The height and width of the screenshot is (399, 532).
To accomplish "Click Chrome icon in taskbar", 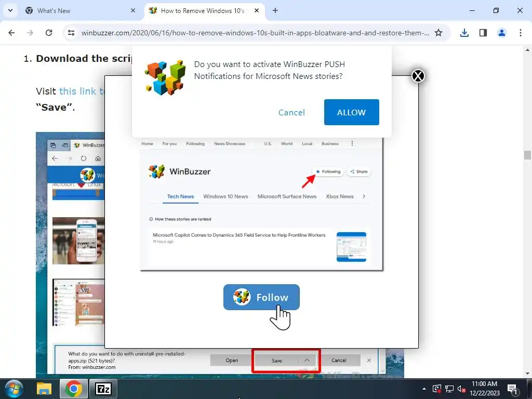I will click(74, 389).
